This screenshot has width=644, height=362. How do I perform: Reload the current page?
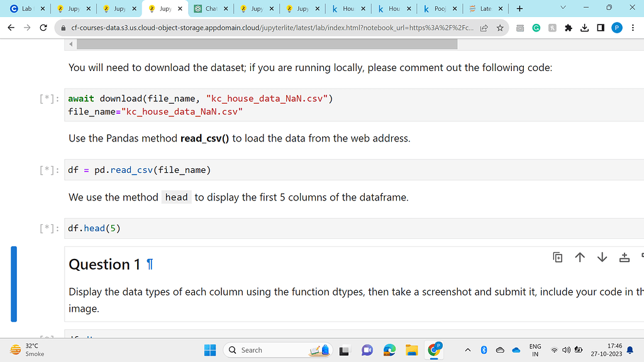pos(43,28)
